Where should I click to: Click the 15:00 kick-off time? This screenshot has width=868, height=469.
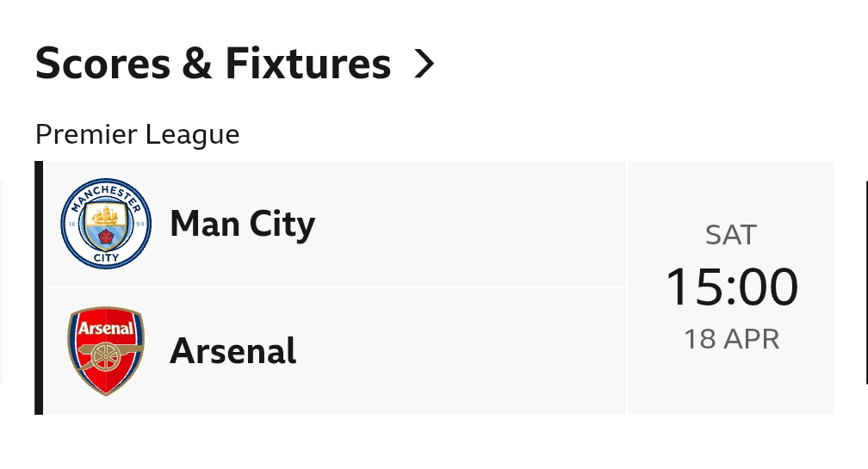pos(731,287)
